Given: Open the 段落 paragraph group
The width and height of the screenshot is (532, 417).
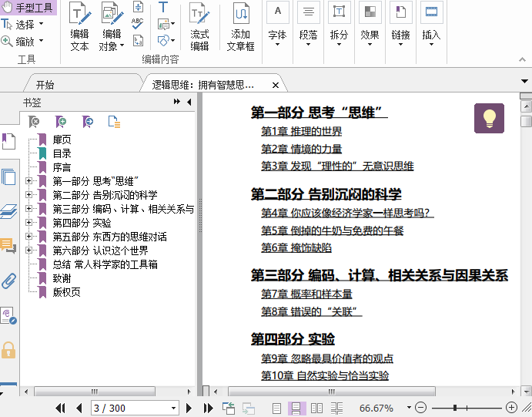Looking at the screenshot, I should pos(308,25).
